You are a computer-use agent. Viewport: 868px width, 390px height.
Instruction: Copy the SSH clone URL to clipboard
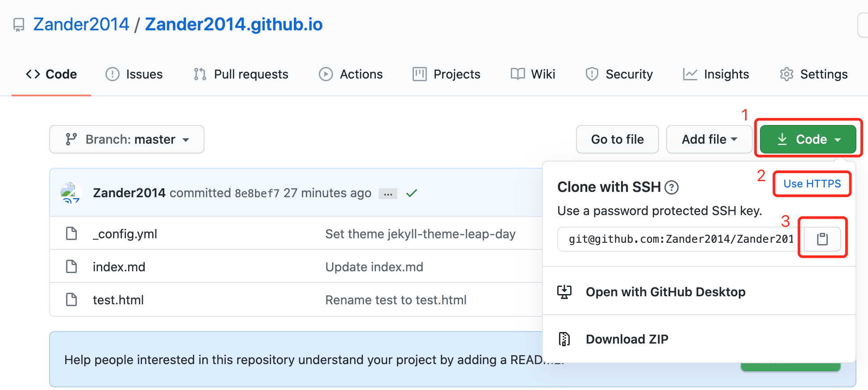[x=822, y=239]
